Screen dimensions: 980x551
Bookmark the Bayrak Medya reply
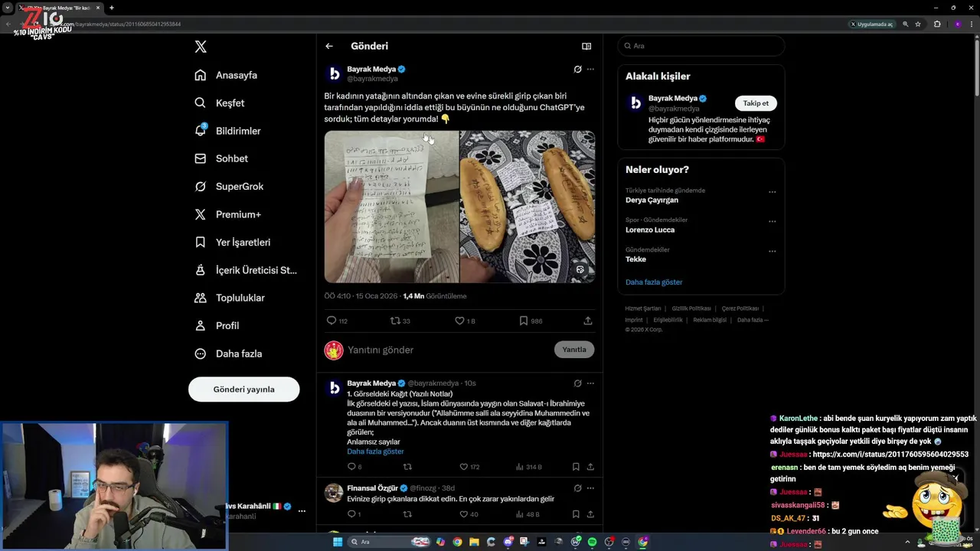(576, 467)
